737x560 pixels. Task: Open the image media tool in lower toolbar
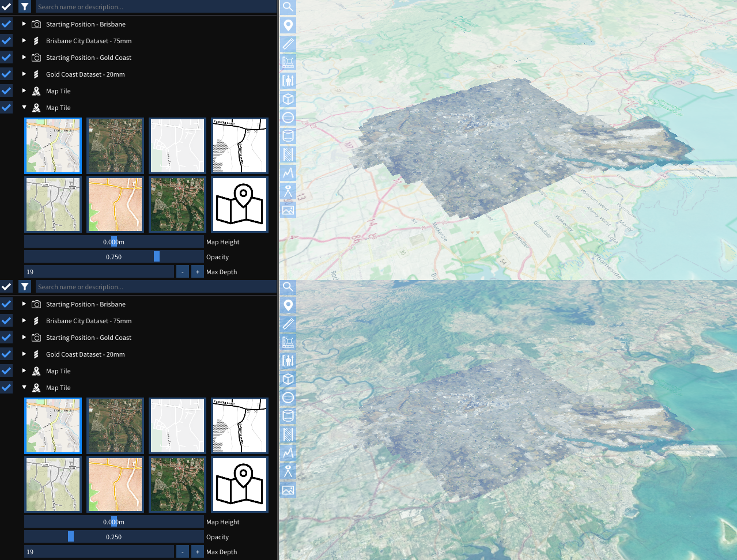pyautogui.click(x=288, y=490)
